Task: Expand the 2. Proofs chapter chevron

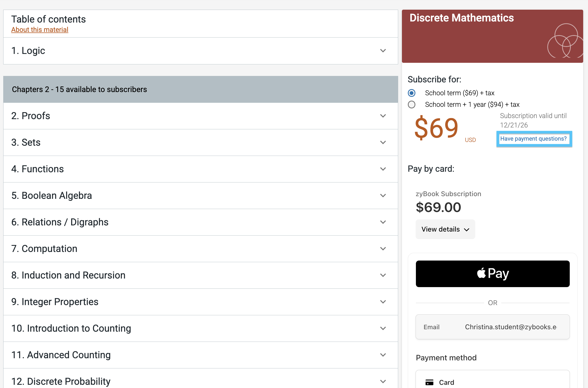Action: 383,116
